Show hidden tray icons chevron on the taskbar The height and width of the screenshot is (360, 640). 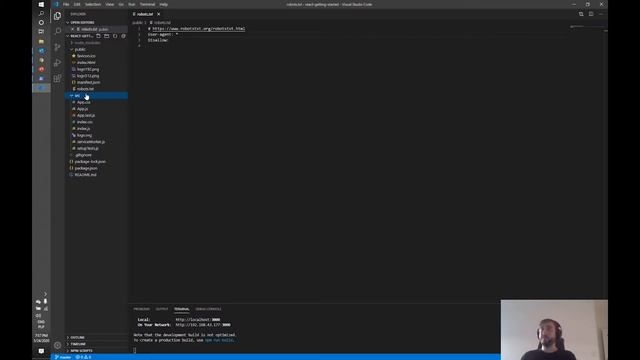coord(45,294)
